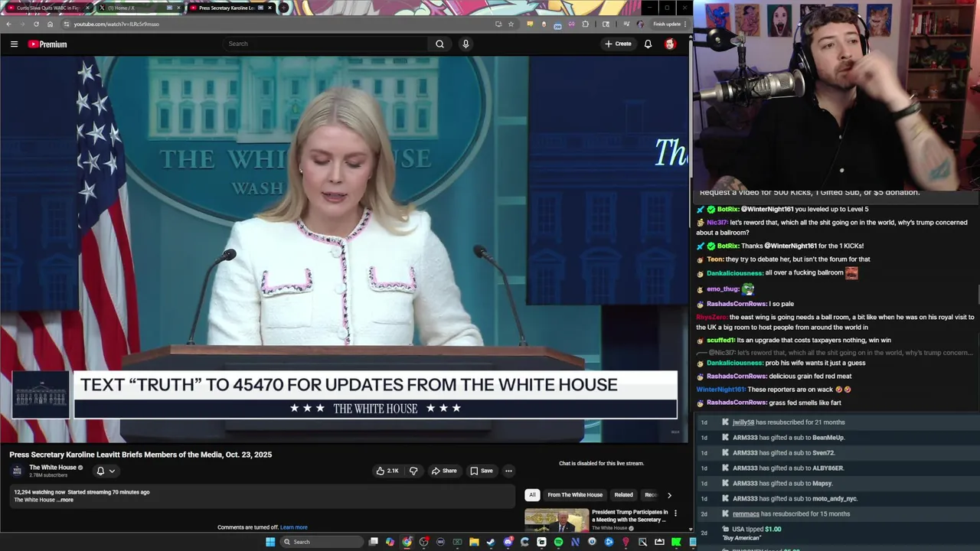Click the Create button

pos(618,44)
